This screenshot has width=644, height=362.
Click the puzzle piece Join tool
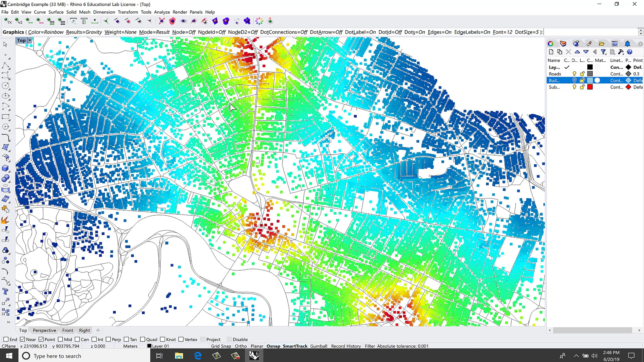(6, 209)
